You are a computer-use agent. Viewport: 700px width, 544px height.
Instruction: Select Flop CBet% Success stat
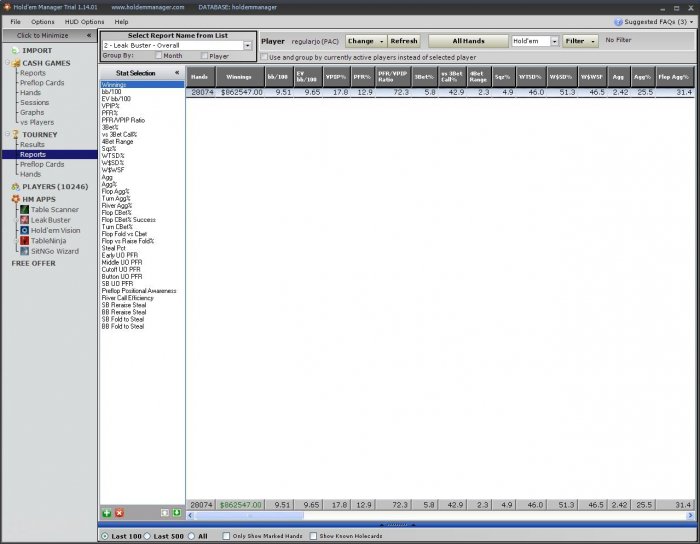click(129, 220)
